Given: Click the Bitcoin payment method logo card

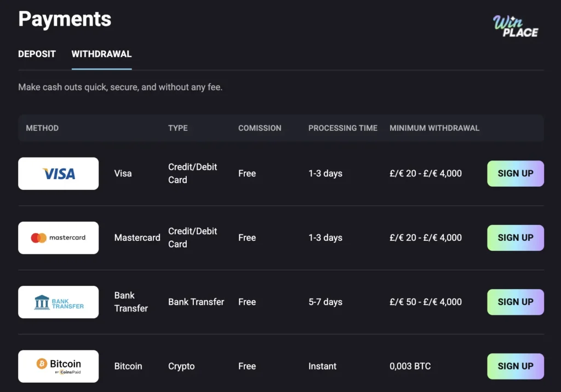Looking at the screenshot, I should tap(58, 366).
